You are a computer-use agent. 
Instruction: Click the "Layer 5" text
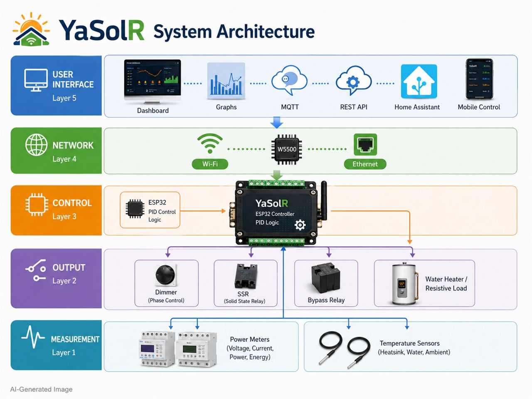[64, 99]
